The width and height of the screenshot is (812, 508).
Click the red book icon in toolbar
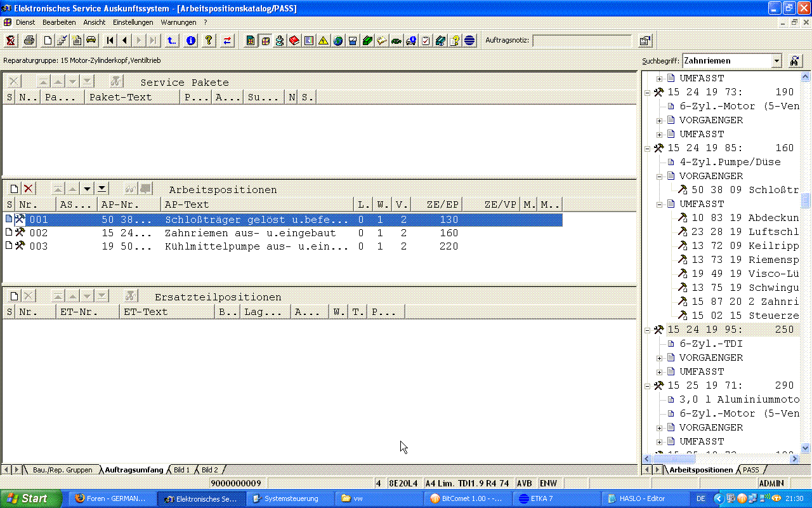(x=294, y=41)
